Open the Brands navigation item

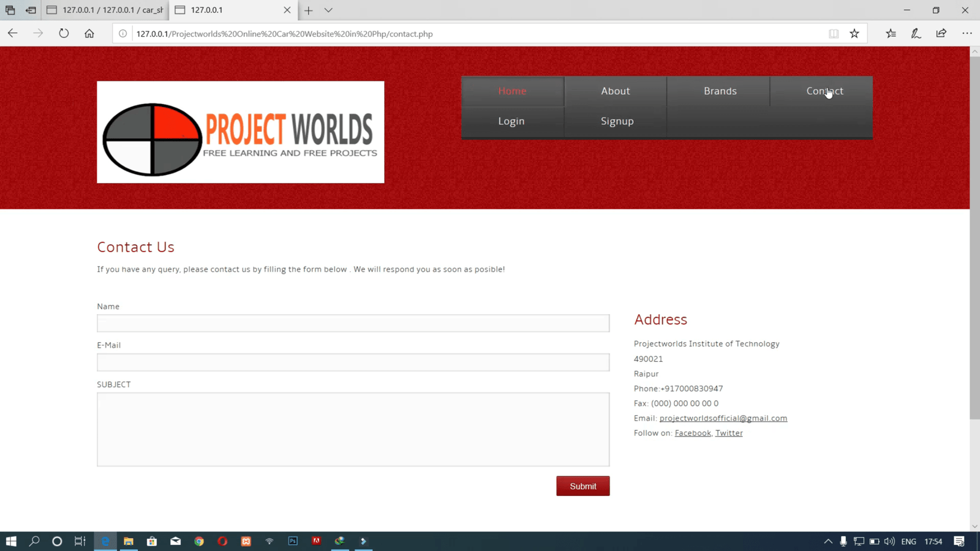click(720, 91)
